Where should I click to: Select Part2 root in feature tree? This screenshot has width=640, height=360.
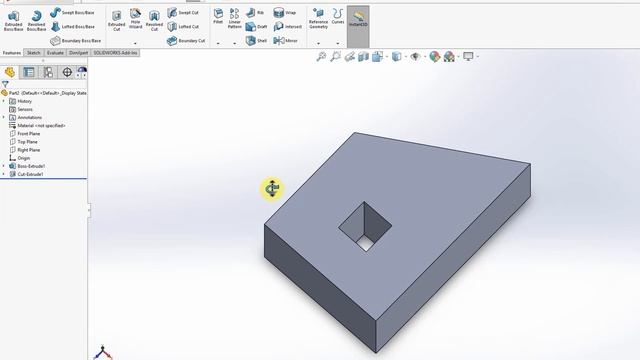[x=44, y=93]
